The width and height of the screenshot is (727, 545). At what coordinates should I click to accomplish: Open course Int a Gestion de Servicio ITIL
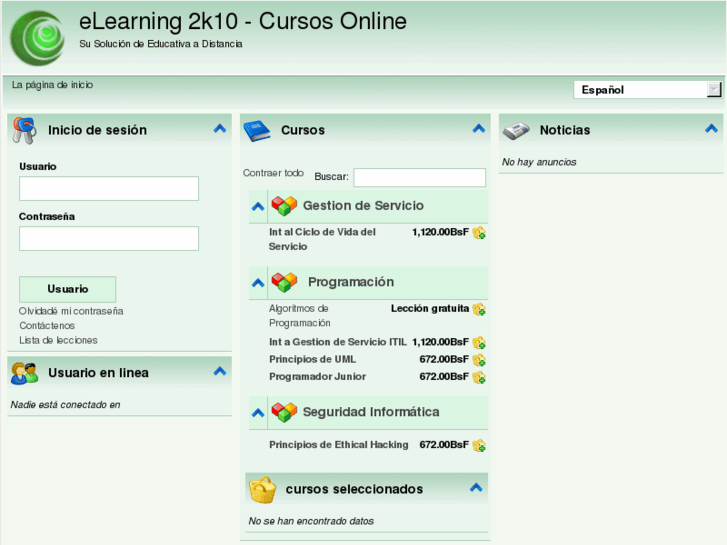[x=338, y=342]
